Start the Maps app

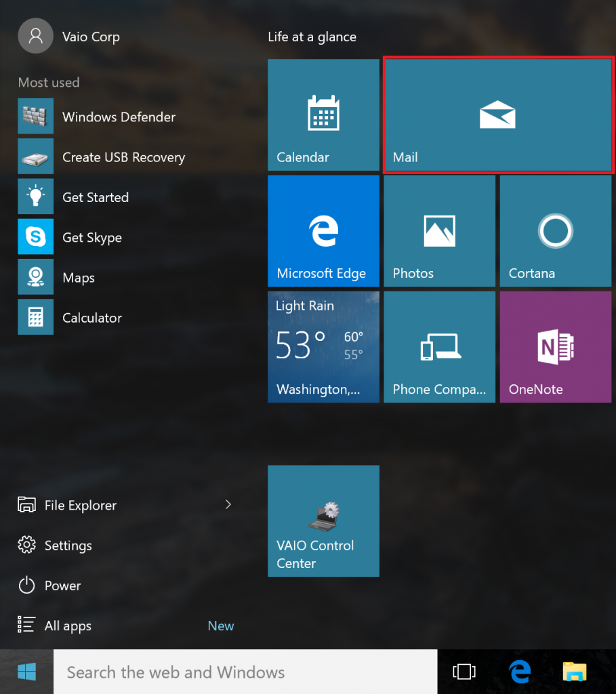pyautogui.click(x=78, y=277)
